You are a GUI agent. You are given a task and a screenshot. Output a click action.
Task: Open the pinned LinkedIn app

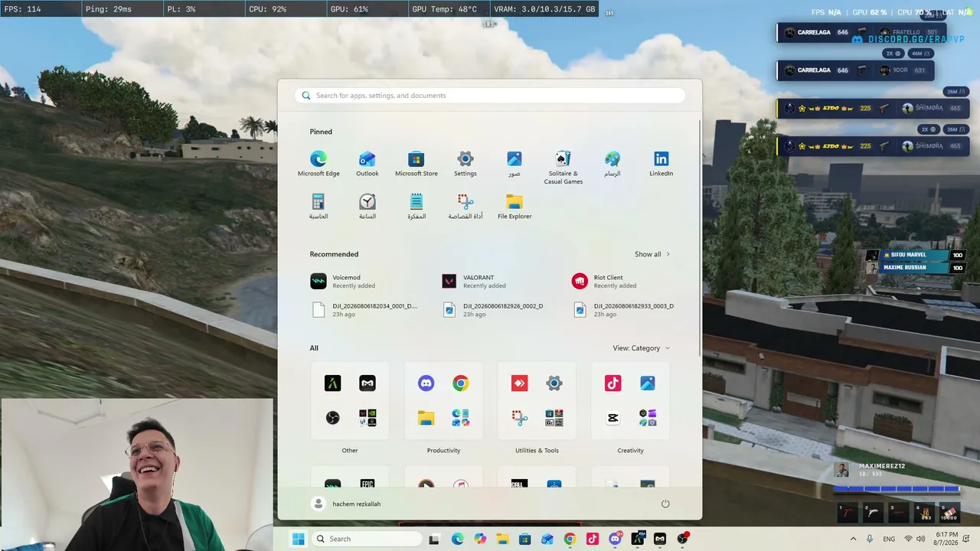[661, 164]
